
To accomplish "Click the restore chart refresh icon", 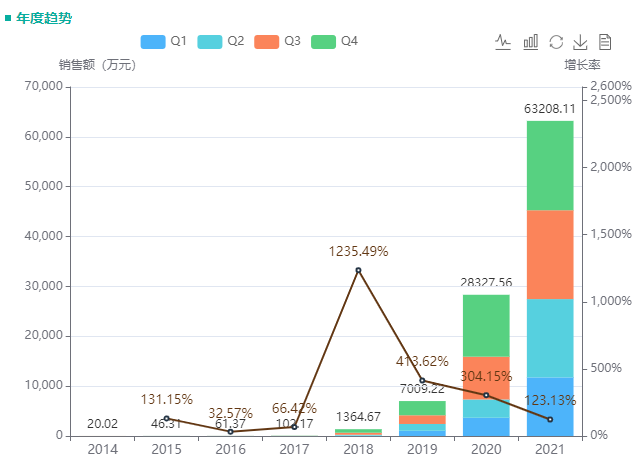I will coord(556,41).
